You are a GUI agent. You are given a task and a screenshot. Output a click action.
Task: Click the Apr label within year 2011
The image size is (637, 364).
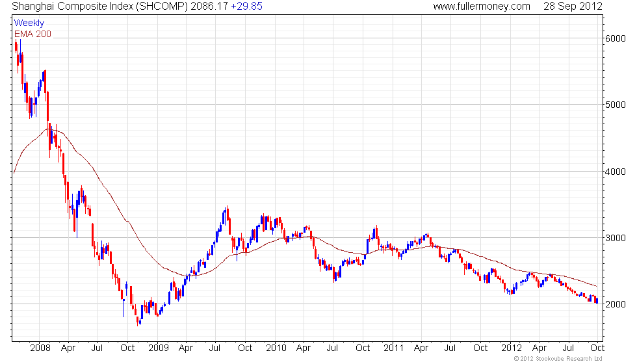421,348
